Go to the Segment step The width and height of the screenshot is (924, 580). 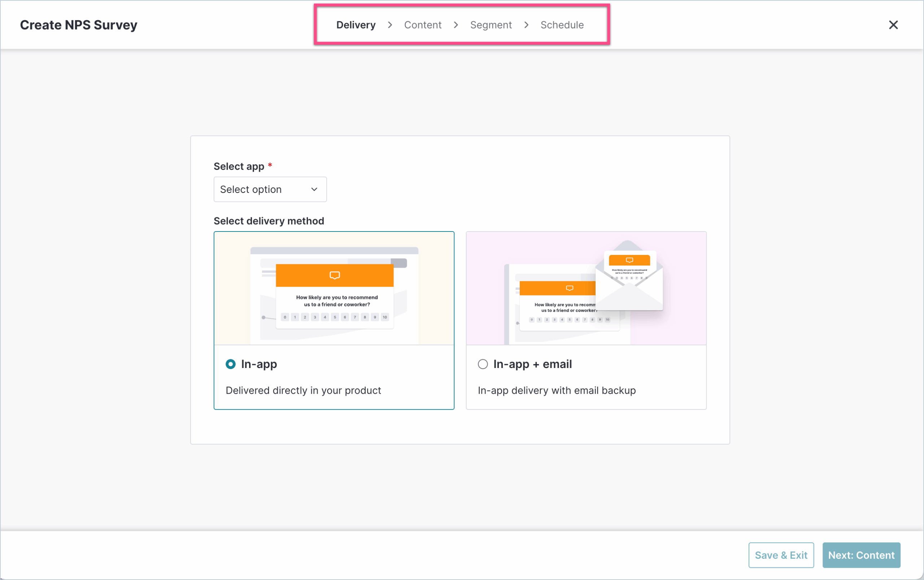(491, 25)
